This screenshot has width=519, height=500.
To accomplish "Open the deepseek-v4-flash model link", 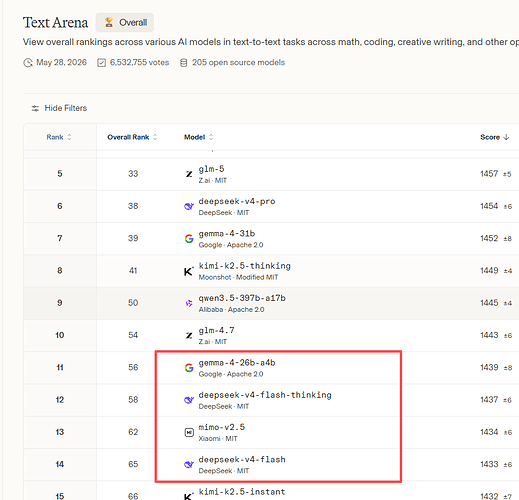I will tap(242, 459).
